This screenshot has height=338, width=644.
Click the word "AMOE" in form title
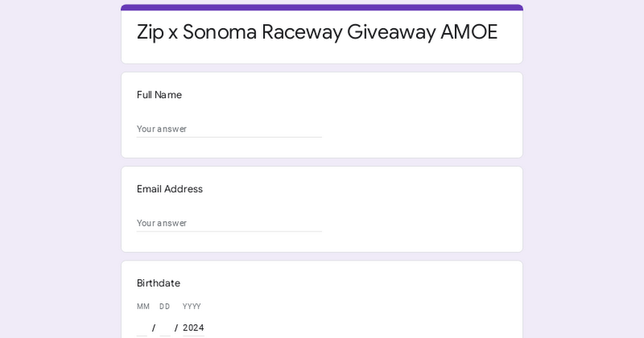(x=469, y=32)
